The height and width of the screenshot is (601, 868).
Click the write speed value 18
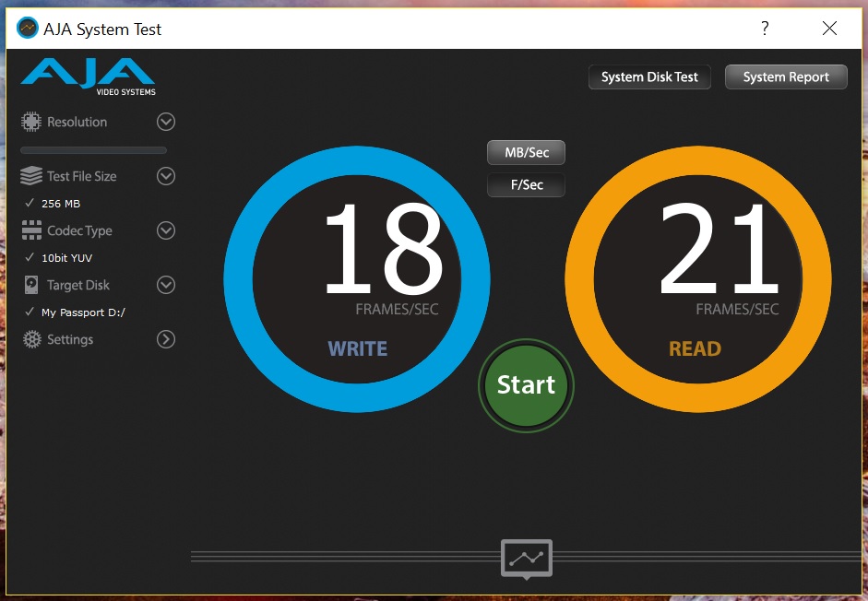[x=385, y=249]
